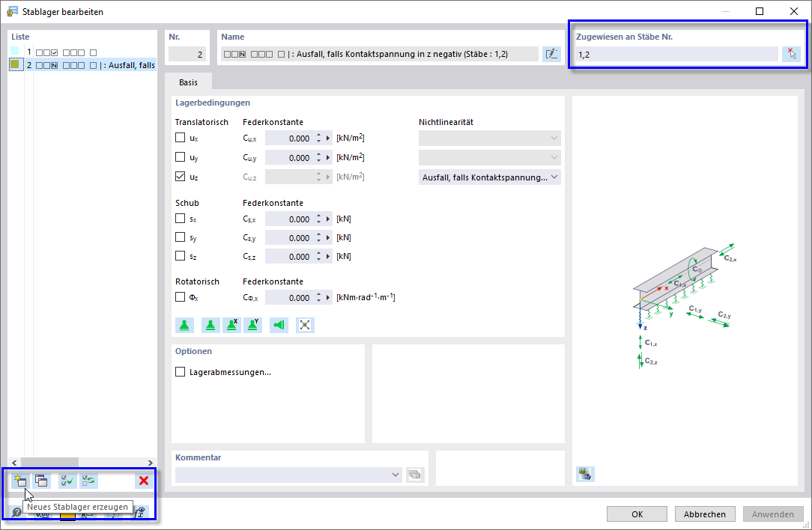812x530 pixels.
Task: Expand the Kommentar dropdown
Action: (395, 475)
